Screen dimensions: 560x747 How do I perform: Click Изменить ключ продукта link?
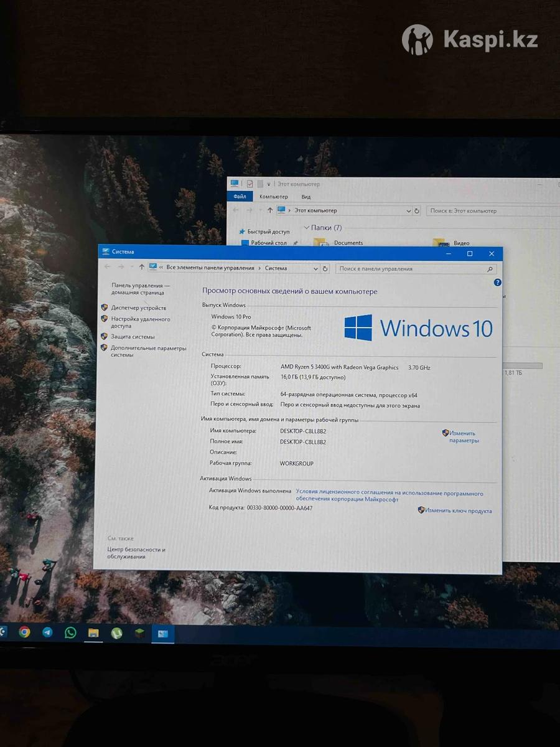tap(458, 511)
